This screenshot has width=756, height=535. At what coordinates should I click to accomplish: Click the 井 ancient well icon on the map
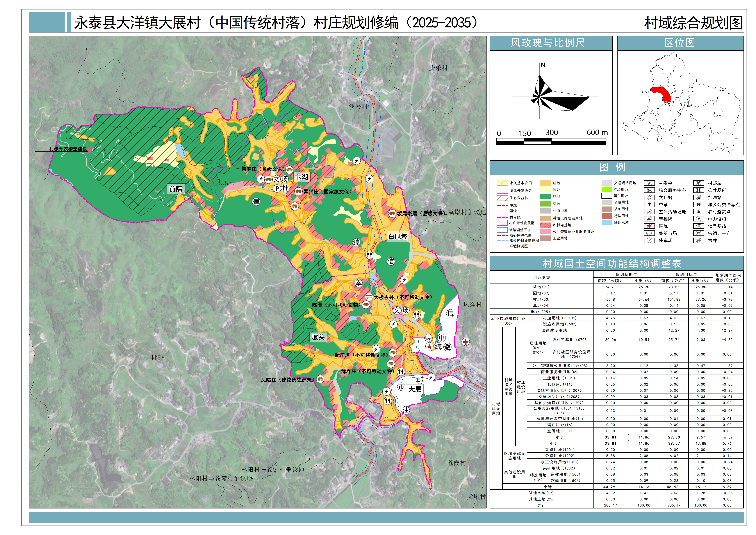point(369,297)
